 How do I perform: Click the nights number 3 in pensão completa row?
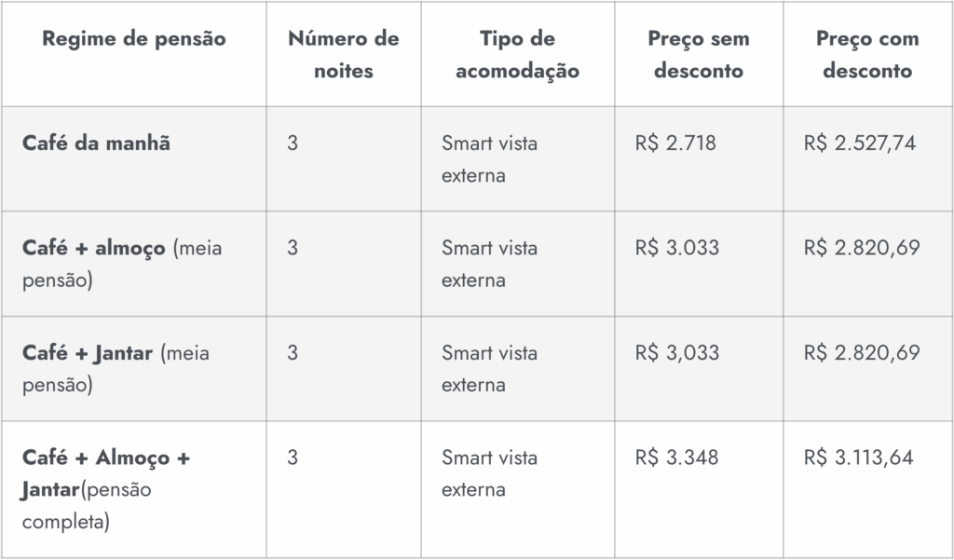[x=293, y=458]
